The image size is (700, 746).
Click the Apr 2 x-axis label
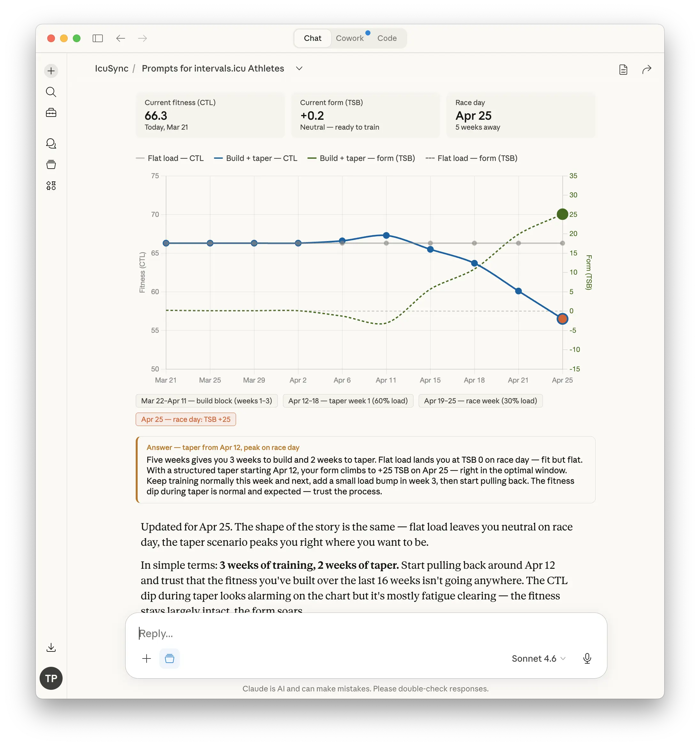[298, 380]
